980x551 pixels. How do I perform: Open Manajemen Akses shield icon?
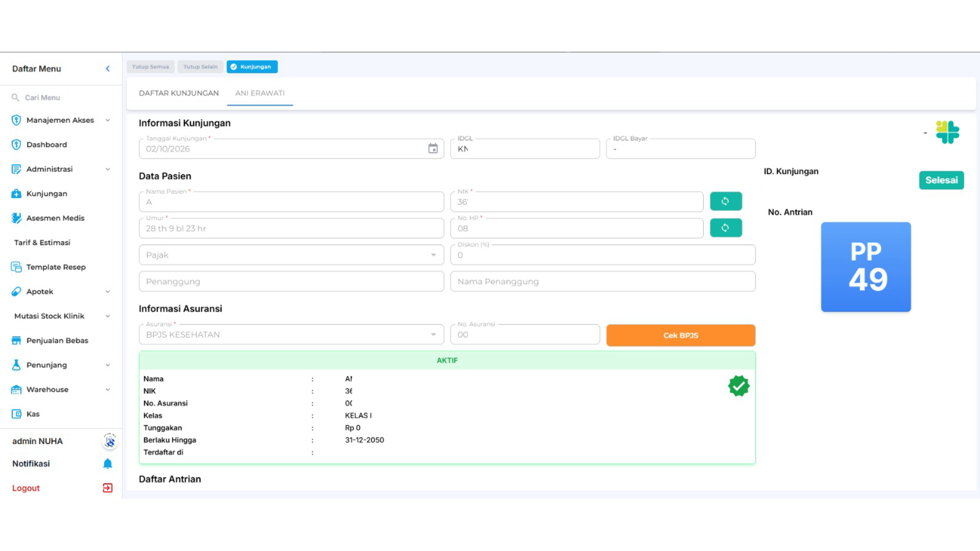tap(17, 120)
